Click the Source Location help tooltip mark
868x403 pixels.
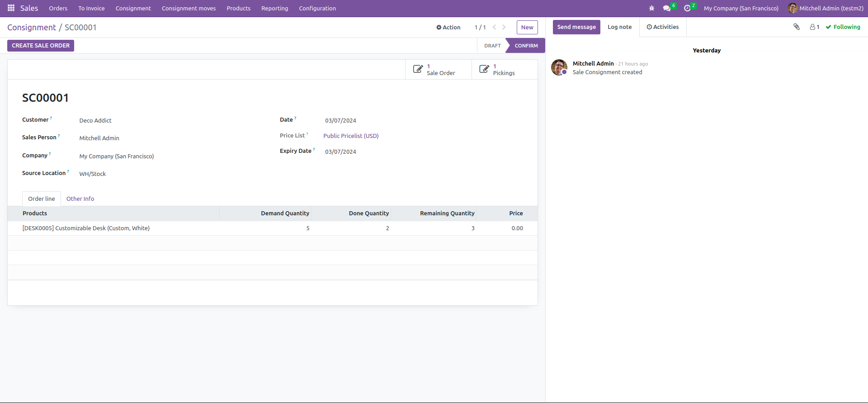[68, 171]
